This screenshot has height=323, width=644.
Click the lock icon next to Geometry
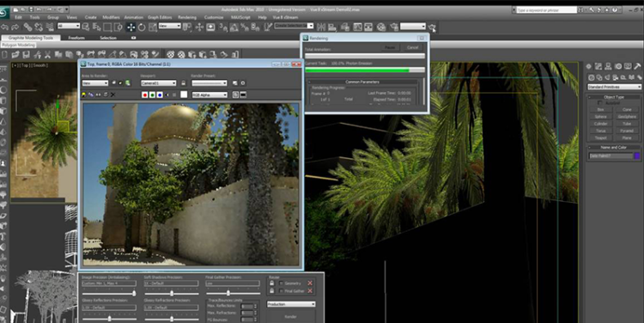[x=271, y=283]
